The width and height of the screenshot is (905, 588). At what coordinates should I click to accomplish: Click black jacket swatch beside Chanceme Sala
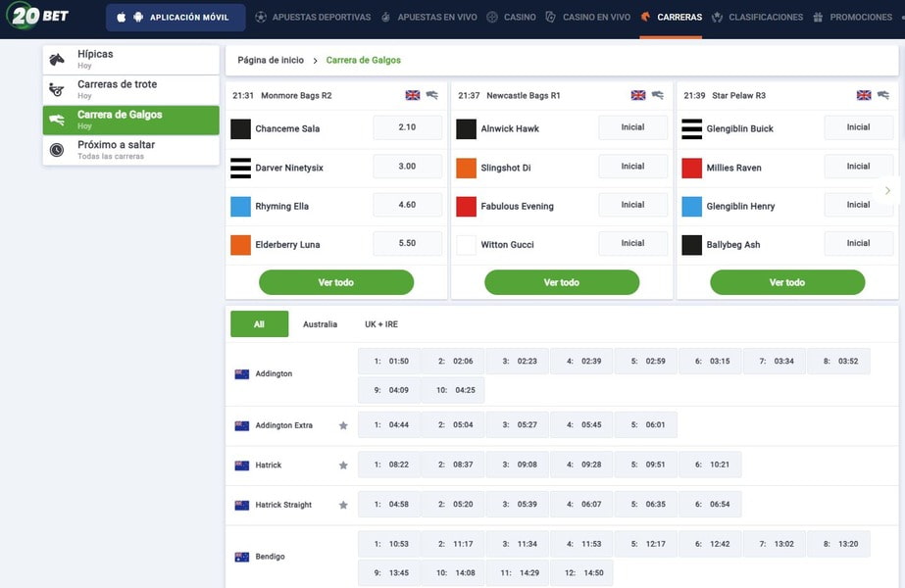pos(240,129)
